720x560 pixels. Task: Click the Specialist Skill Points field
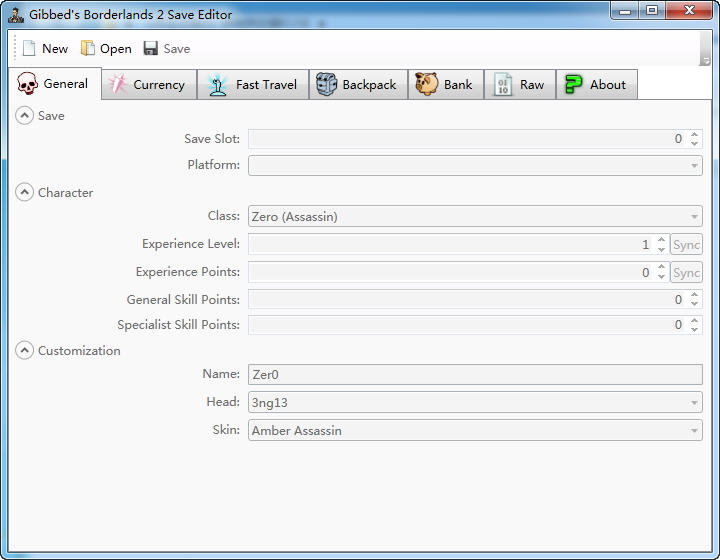click(x=467, y=325)
